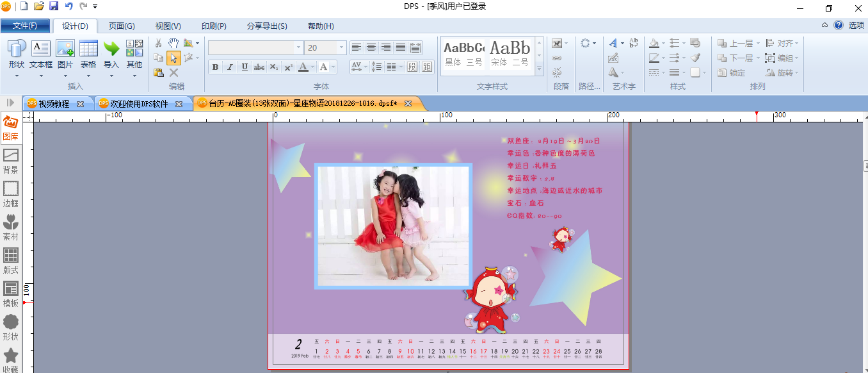
Task: Open the 背景 background panel
Action: point(11,162)
